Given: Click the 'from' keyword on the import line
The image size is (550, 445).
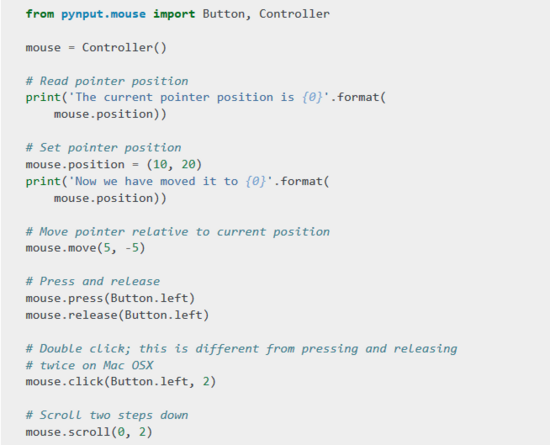Looking at the screenshot, I should click(40, 14).
